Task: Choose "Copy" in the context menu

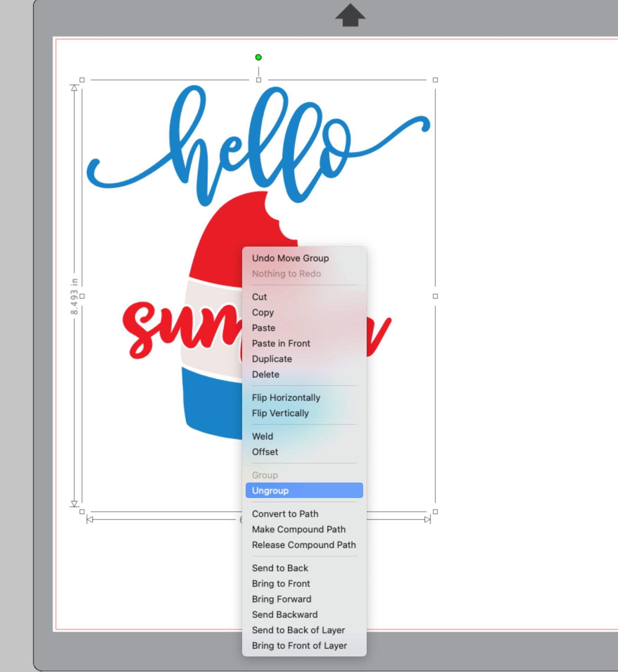Action: [x=263, y=312]
